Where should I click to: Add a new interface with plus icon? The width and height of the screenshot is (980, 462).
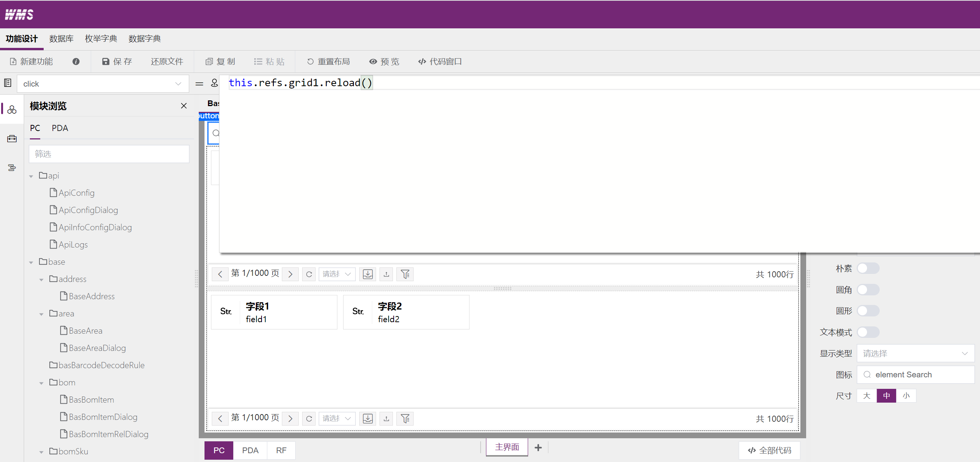coord(538,447)
